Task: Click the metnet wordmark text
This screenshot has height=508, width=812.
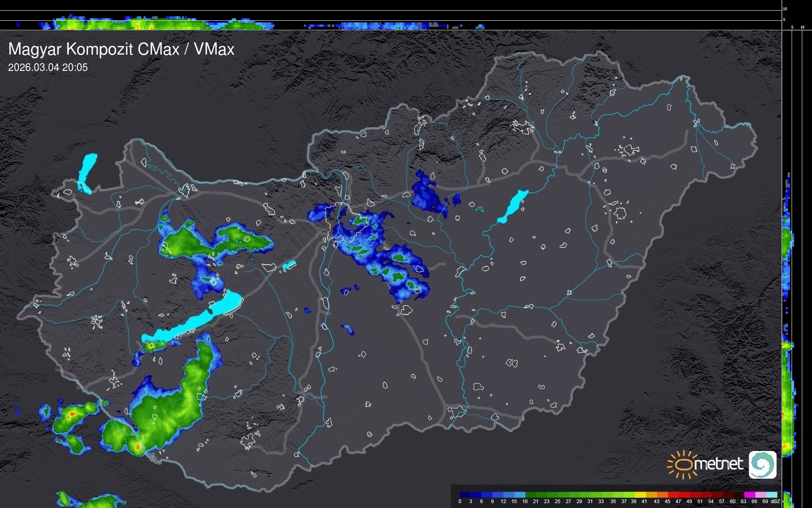Action: (x=718, y=464)
